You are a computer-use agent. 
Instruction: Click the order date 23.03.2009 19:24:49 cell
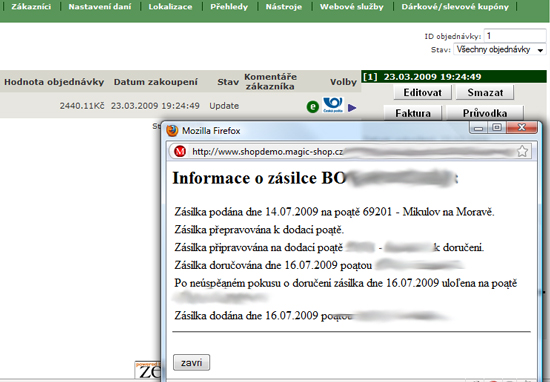155,106
